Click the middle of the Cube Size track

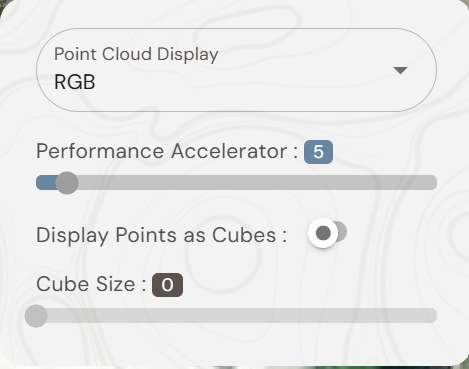[x=236, y=316]
